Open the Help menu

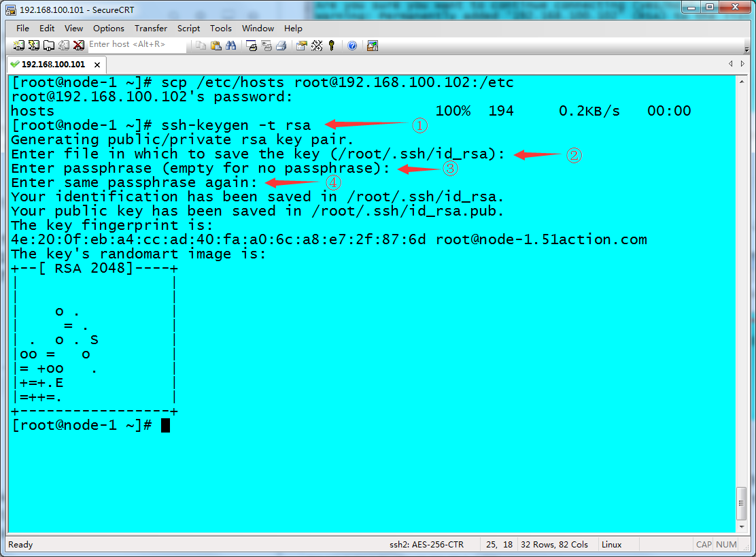tap(293, 29)
